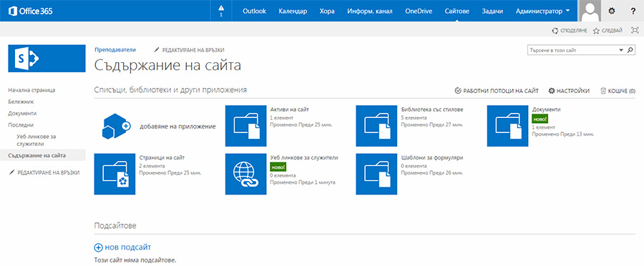Click the Уеб линкове за служители app title
The height and width of the screenshot is (266, 644).
click(x=304, y=157)
